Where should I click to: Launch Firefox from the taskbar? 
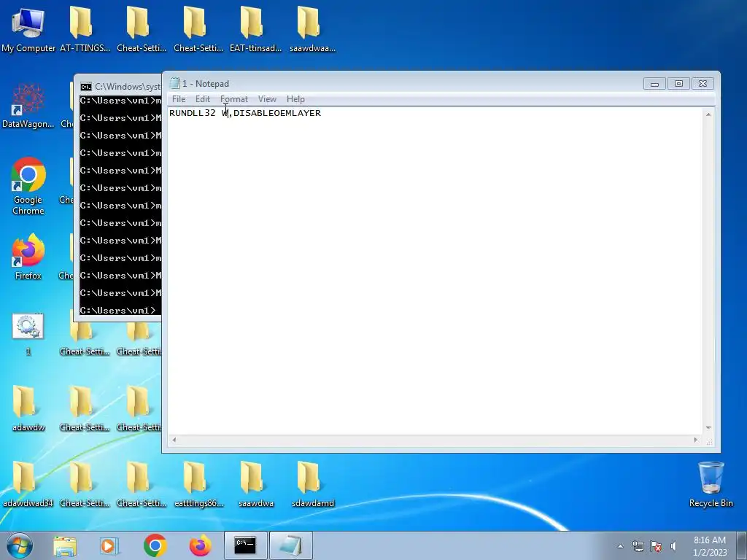click(200, 545)
